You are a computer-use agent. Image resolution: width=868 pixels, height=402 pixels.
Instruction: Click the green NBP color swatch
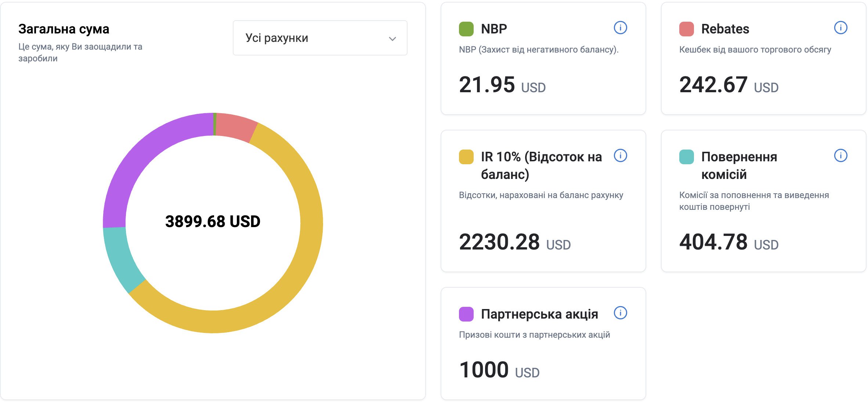(x=466, y=29)
